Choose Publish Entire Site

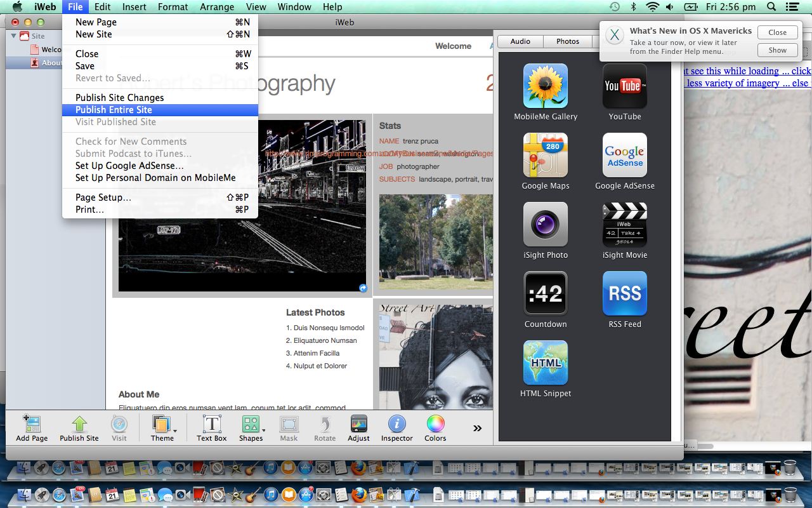(x=160, y=110)
